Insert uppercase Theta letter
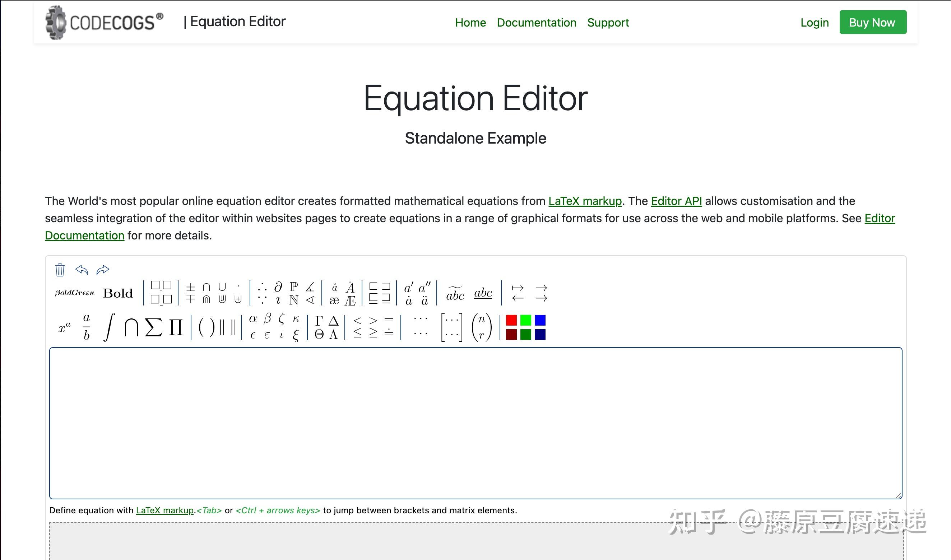 coord(319,334)
